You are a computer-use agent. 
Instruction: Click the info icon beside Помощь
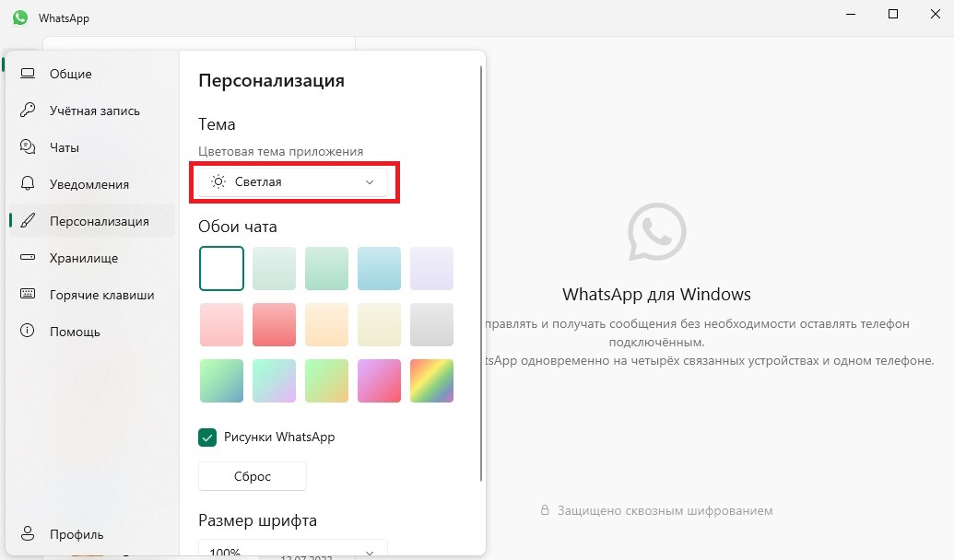pyautogui.click(x=28, y=331)
